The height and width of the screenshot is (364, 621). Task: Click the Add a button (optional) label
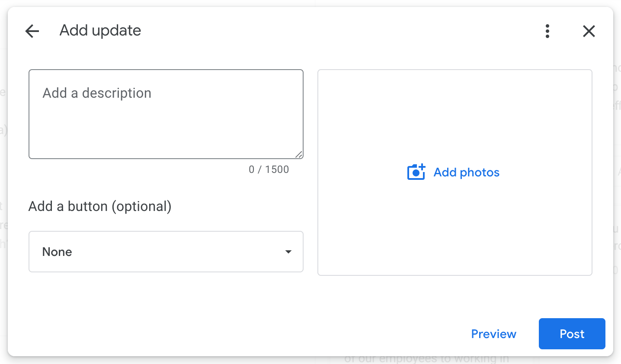coord(100,206)
